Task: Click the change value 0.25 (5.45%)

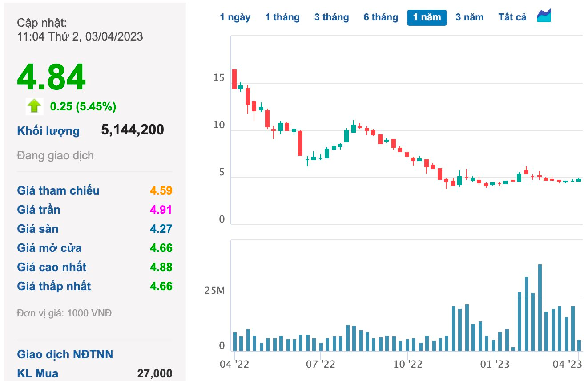Action: click(x=83, y=106)
